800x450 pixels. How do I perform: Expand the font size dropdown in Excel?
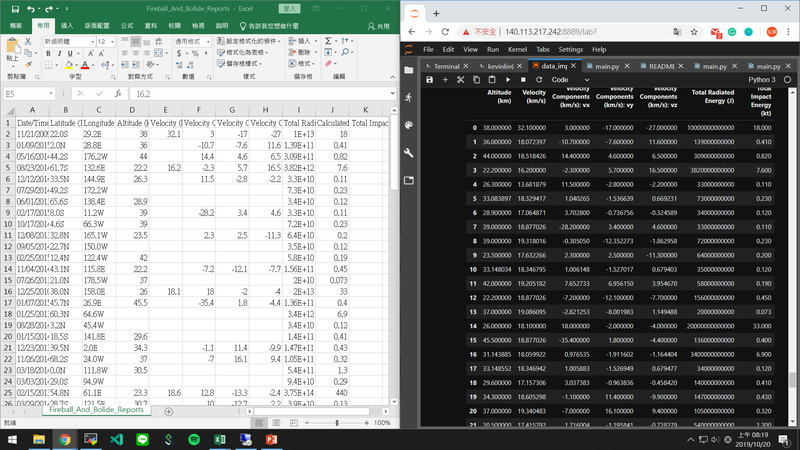pos(110,40)
